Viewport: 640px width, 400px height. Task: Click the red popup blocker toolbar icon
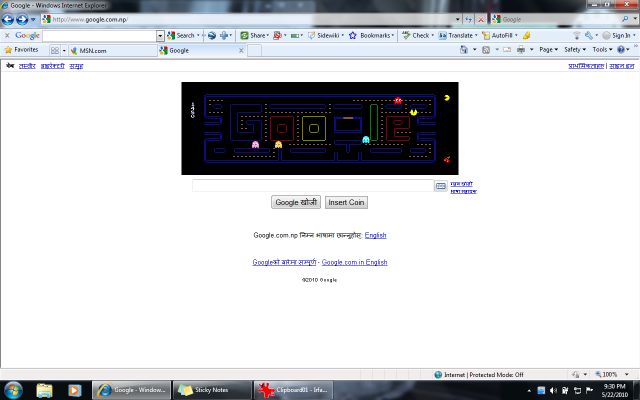(x=278, y=36)
